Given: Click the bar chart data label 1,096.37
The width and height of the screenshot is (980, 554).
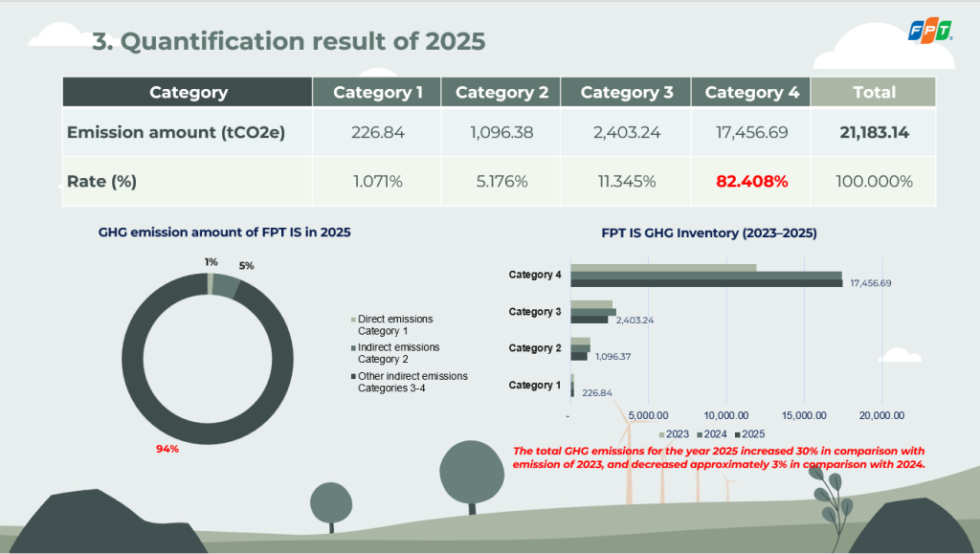Looking at the screenshot, I should click(x=613, y=356).
